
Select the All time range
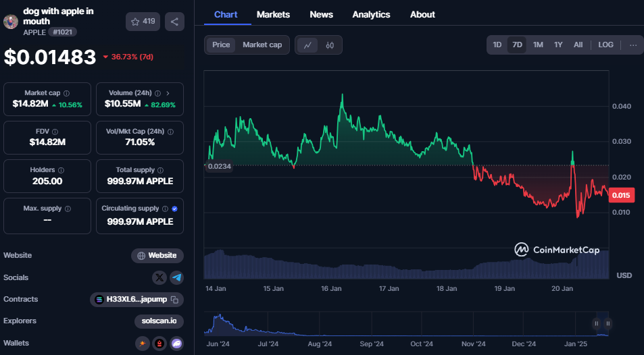click(578, 45)
